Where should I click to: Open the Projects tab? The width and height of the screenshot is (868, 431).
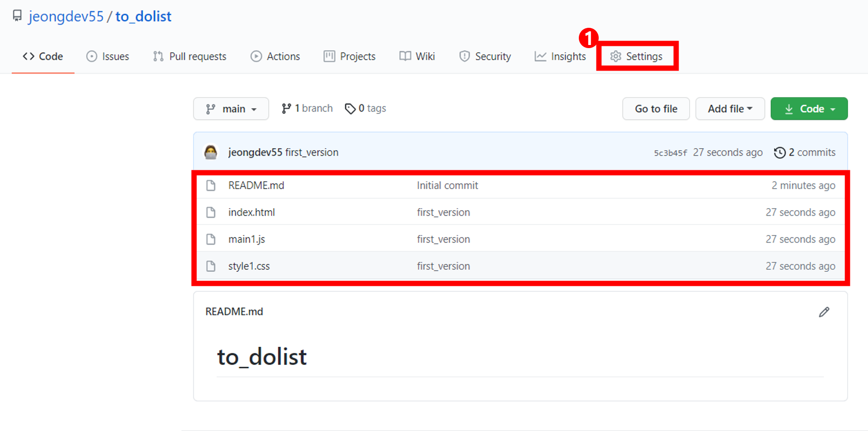pos(349,56)
